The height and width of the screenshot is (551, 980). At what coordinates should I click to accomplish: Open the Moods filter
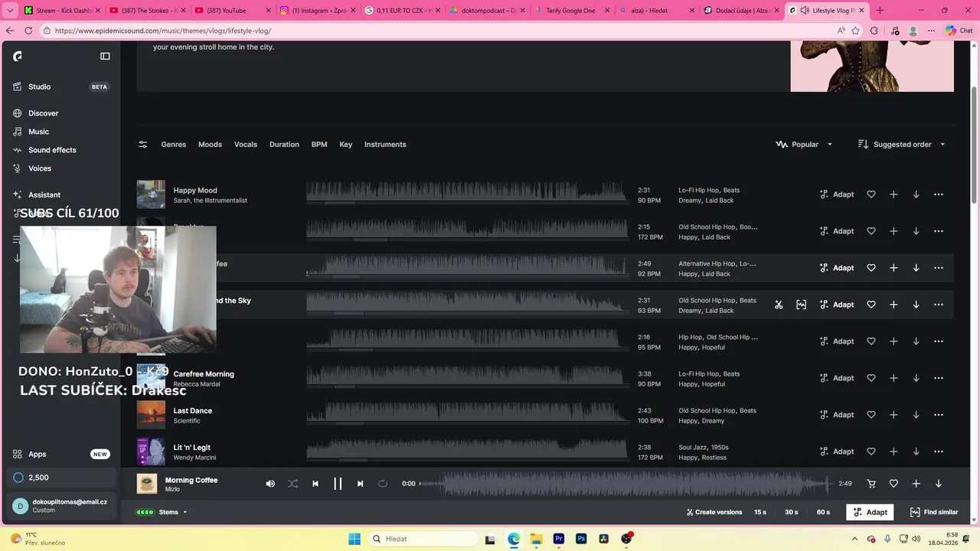coord(210,144)
